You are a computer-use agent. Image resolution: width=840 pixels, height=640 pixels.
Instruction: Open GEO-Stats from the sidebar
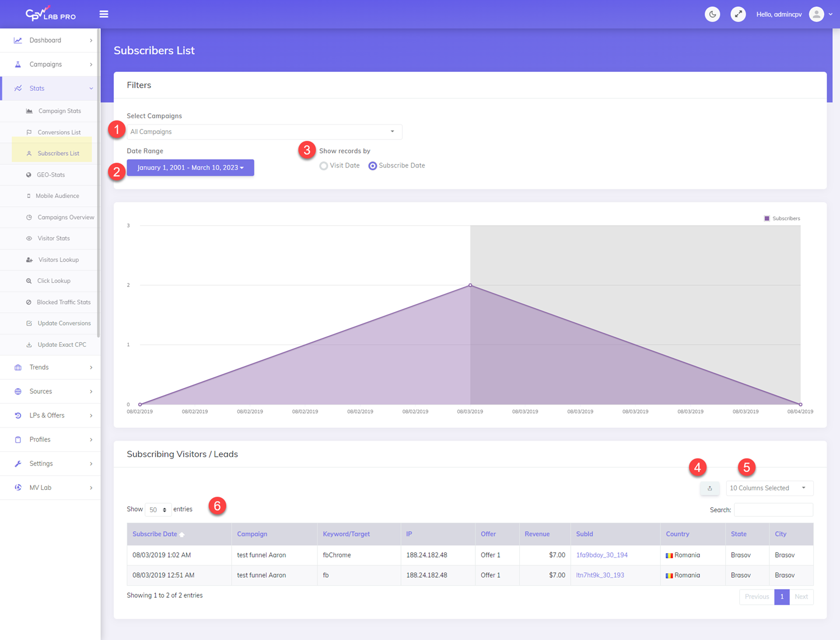coord(50,175)
